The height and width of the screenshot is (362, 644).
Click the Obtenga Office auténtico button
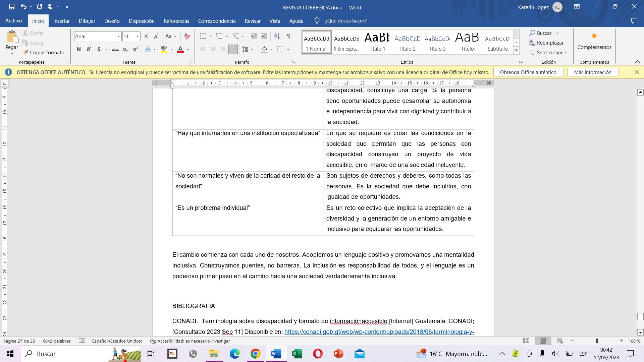(x=528, y=72)
